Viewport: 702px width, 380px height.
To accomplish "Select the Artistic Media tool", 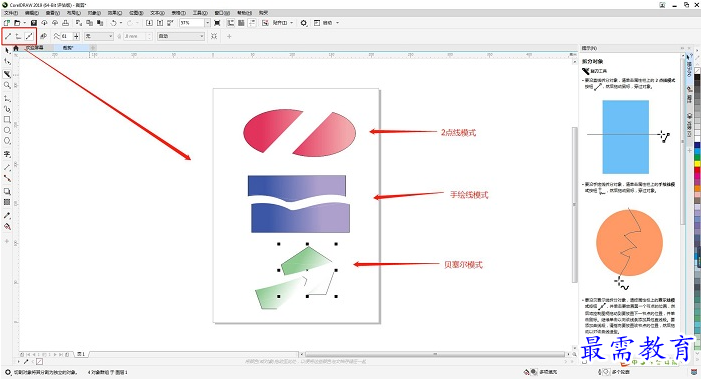I will [x=7, y=109].
